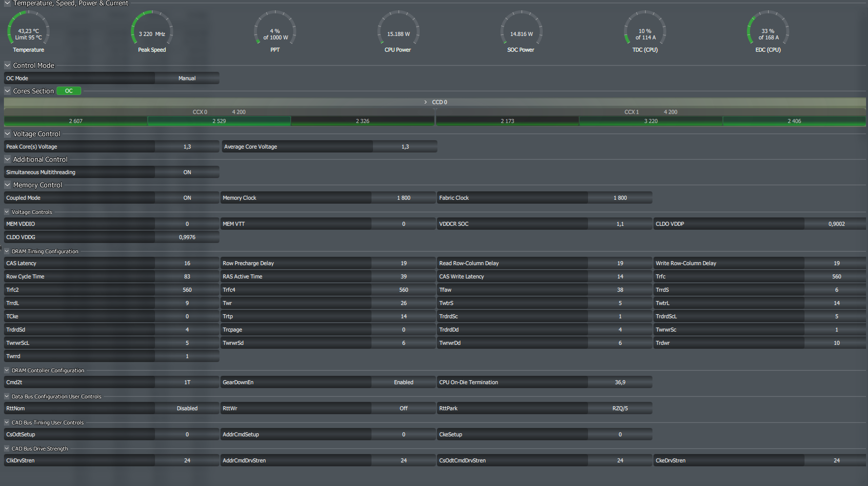Image resolution: width=868 pixels, height=486 pixels.
Task: Collapse Data Bus Configuration User Controls
Action: [x=7, y=396]
